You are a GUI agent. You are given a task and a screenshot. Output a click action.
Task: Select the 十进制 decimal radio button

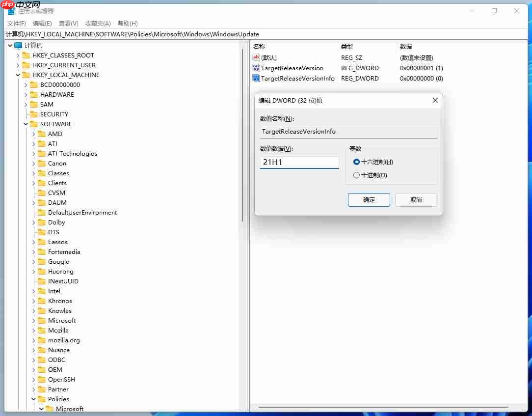click(x=356, y=174)
